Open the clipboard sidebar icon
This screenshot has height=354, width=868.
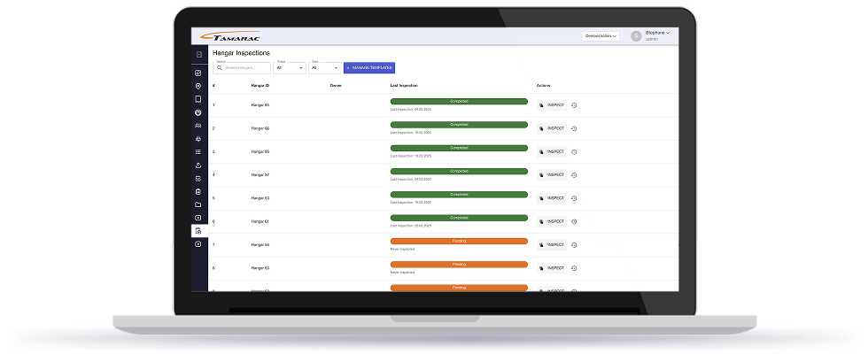198,192
